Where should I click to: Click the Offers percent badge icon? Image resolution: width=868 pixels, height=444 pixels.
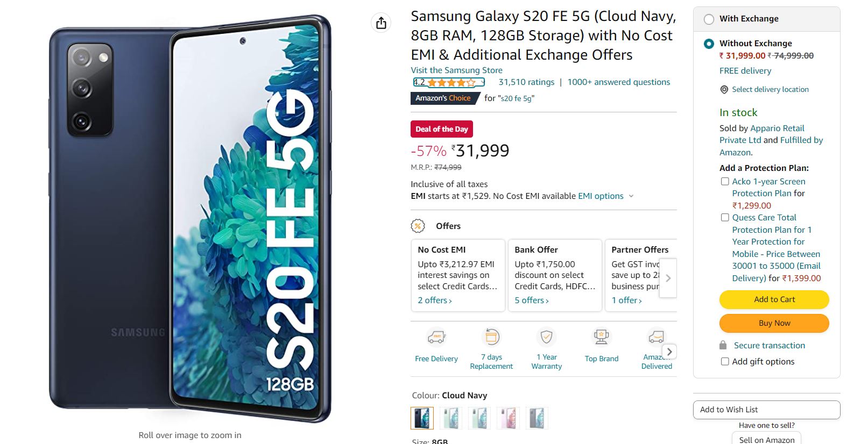tap(418, 226)
